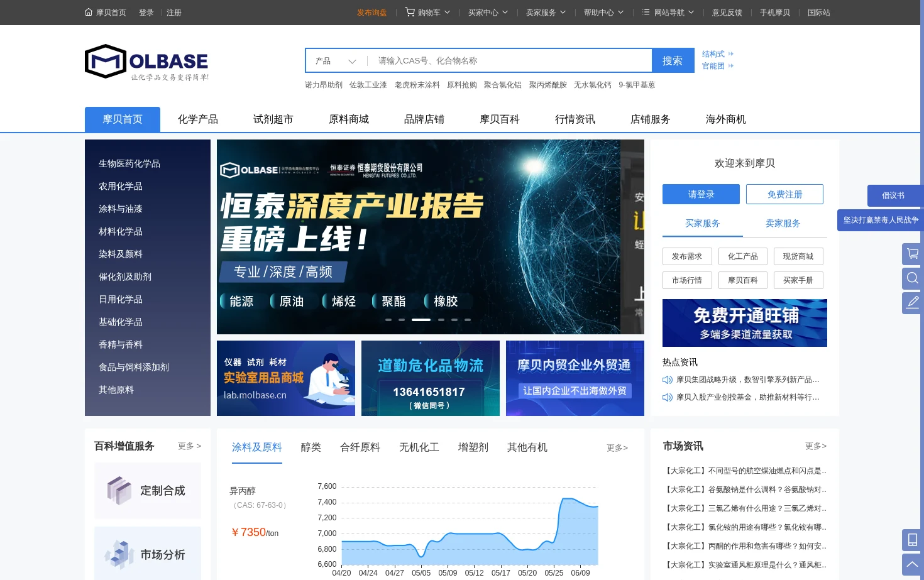Open the 摩贝百科 nav tab

click(500, 119)
